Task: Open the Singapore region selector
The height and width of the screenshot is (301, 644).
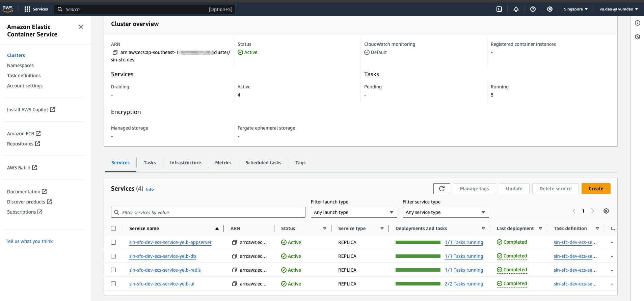Action: click(576, 9)
